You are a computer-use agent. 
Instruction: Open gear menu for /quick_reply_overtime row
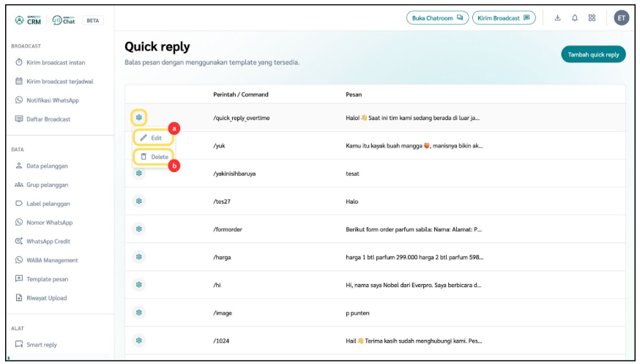pyautogui.click(x=139, y=117)
